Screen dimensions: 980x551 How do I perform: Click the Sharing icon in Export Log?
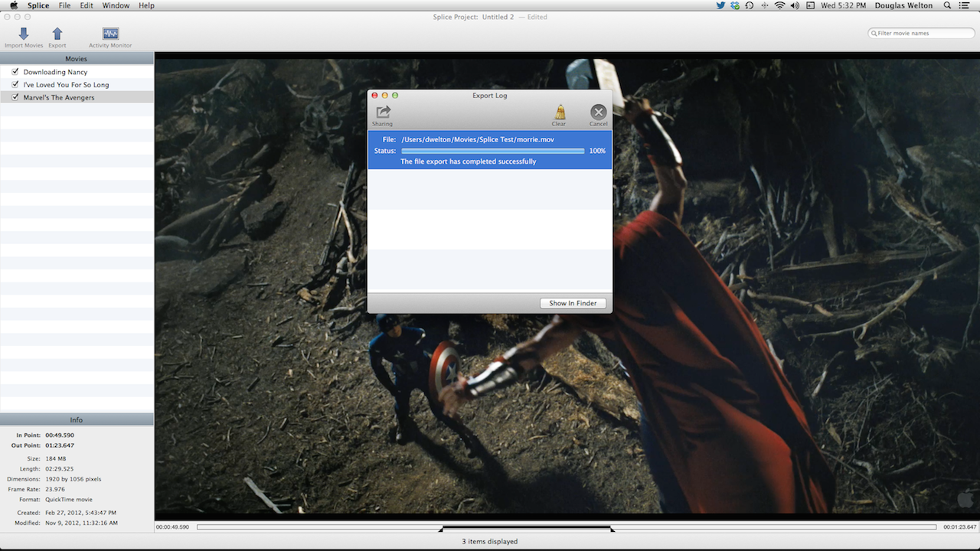[x=383, y=112]
